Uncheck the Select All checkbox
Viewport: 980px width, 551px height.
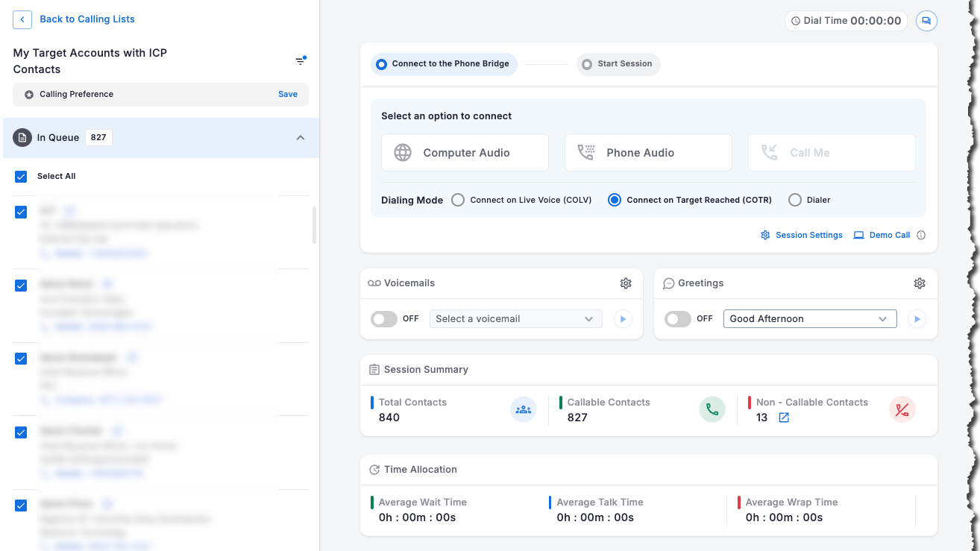(x=21, y=177)
